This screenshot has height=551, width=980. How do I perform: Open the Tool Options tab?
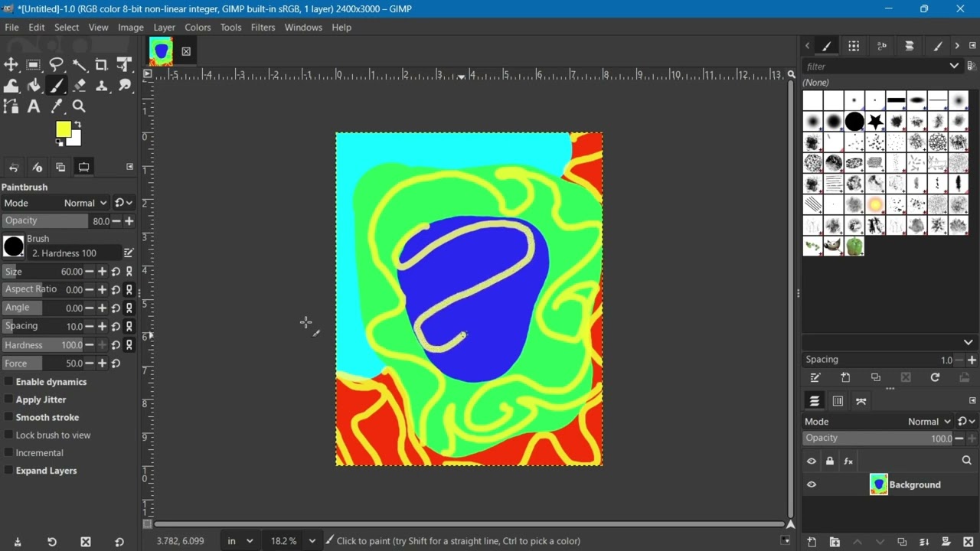tap(84, 167)
